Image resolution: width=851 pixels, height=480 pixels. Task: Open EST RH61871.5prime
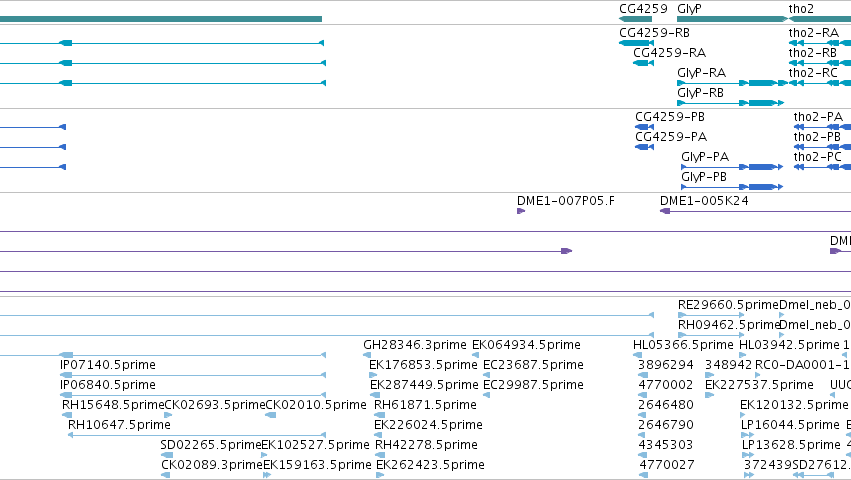tap(426, 406)
